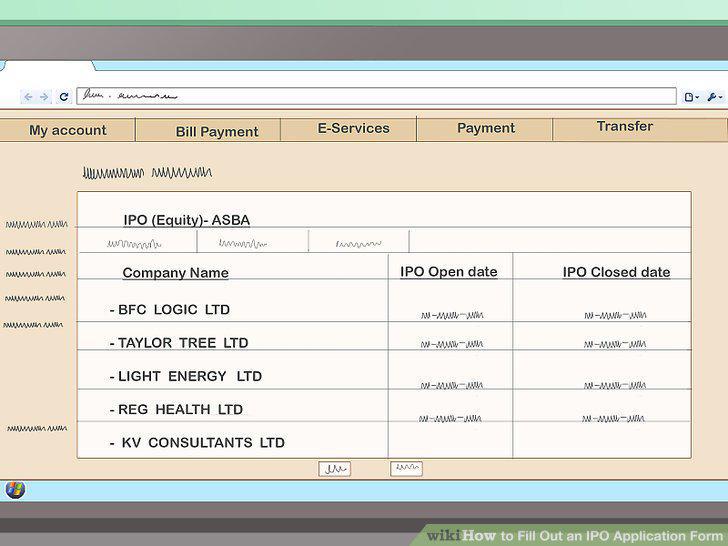The image size is (728, 546).
Task: Click the IPO Open date header
Action: (x=448, y=272)
